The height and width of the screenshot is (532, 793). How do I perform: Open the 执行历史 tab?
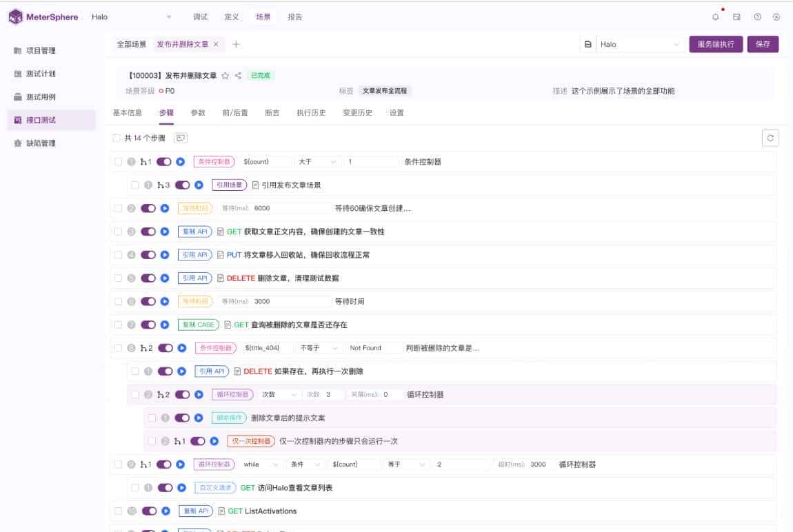[x=311, y=112]
